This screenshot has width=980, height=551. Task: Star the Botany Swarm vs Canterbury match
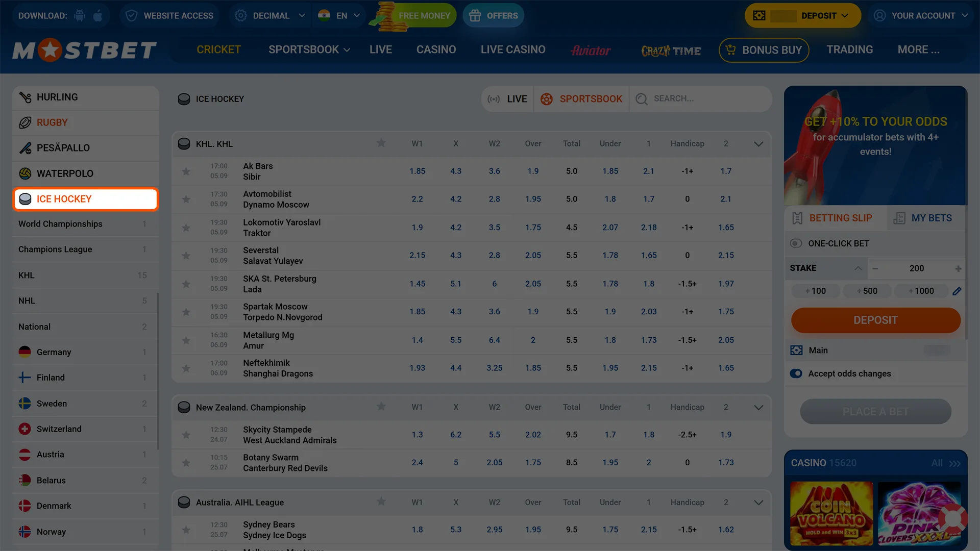click(x=186, y=463)
